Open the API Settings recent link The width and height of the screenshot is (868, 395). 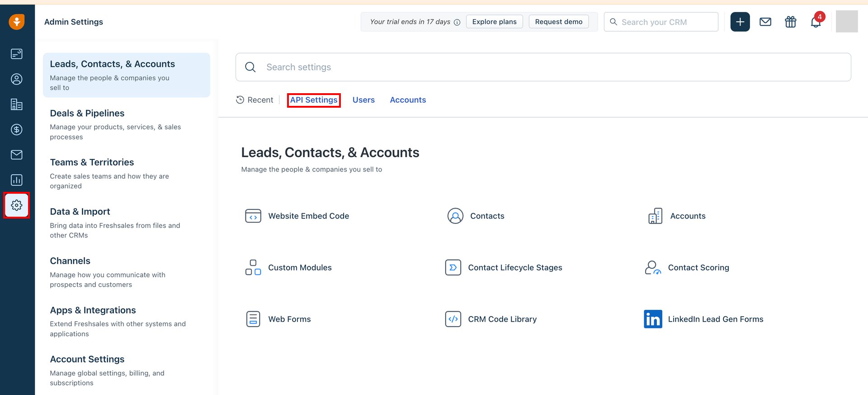point(314,100)
